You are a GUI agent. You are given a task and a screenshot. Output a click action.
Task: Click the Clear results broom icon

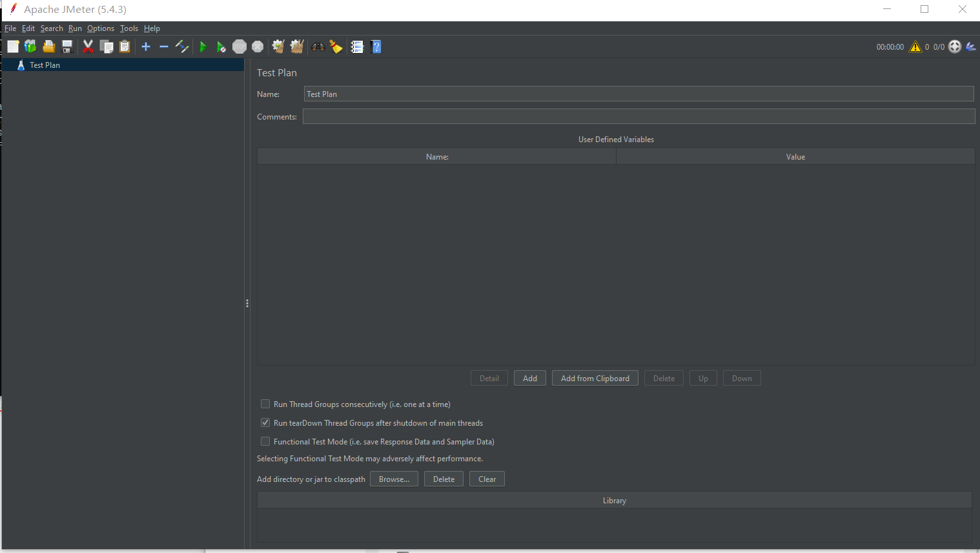tap(278, 47)
